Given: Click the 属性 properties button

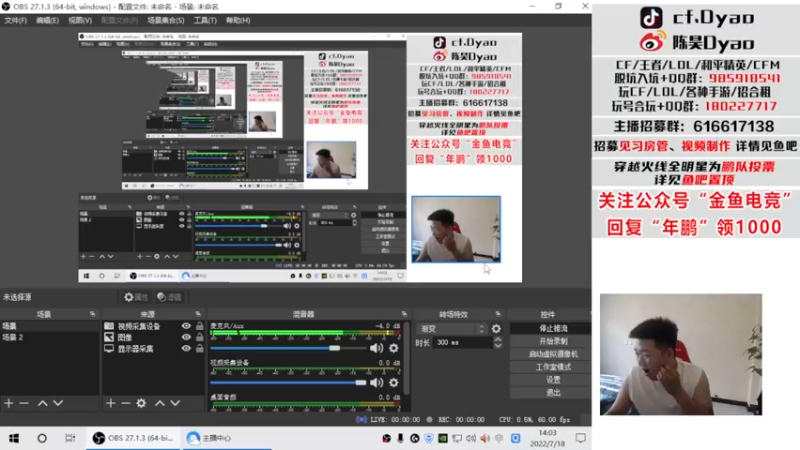Looking at the screenshot, I should [136, 297].
